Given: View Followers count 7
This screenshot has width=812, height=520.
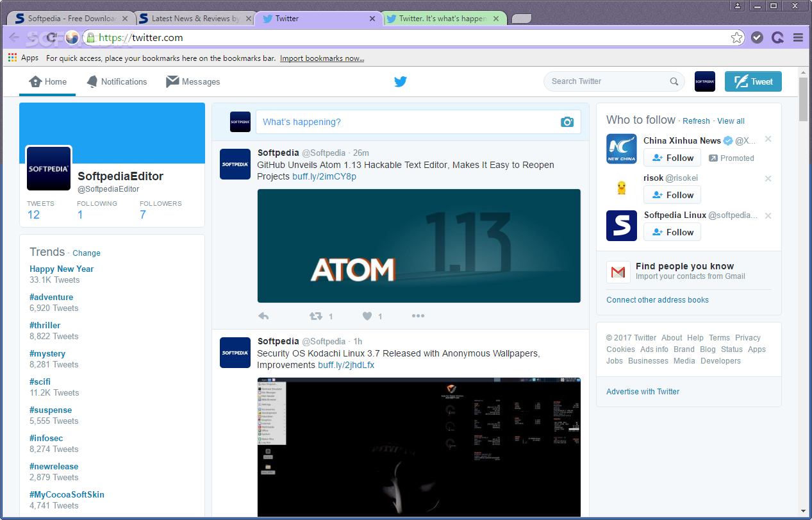Looking at the screenshot, I should click(x=143, y=215).
